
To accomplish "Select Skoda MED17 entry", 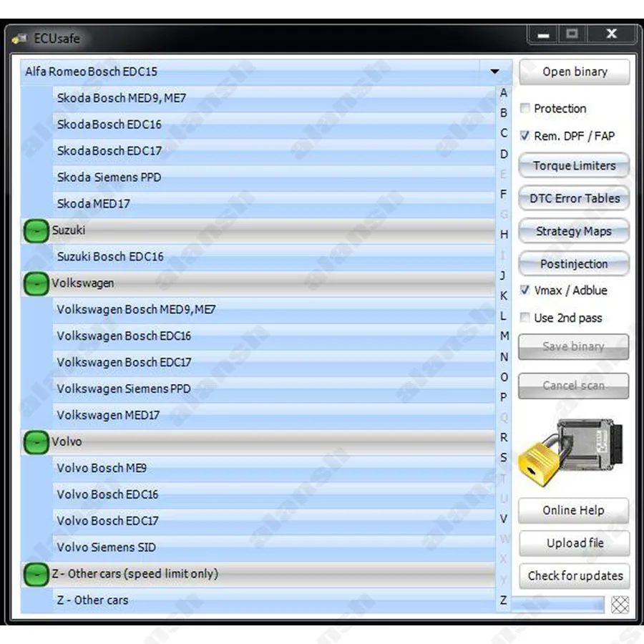I will click(x=273, y=204).
